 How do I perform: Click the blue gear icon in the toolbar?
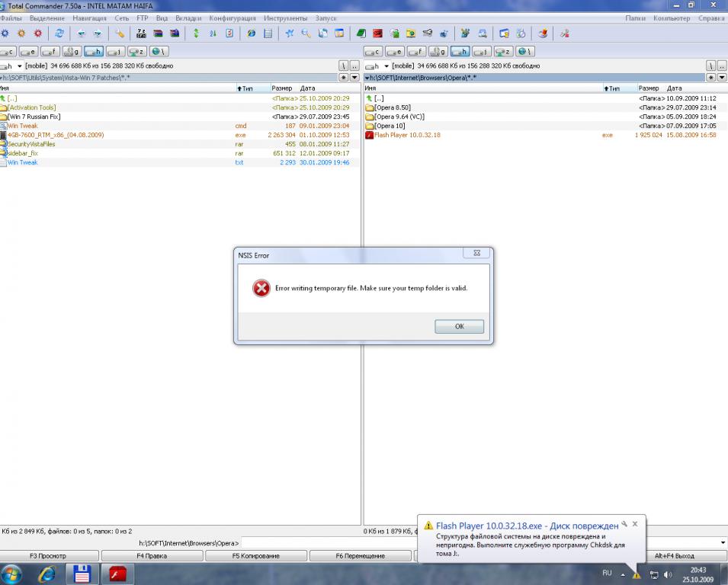tap(5, 34)
